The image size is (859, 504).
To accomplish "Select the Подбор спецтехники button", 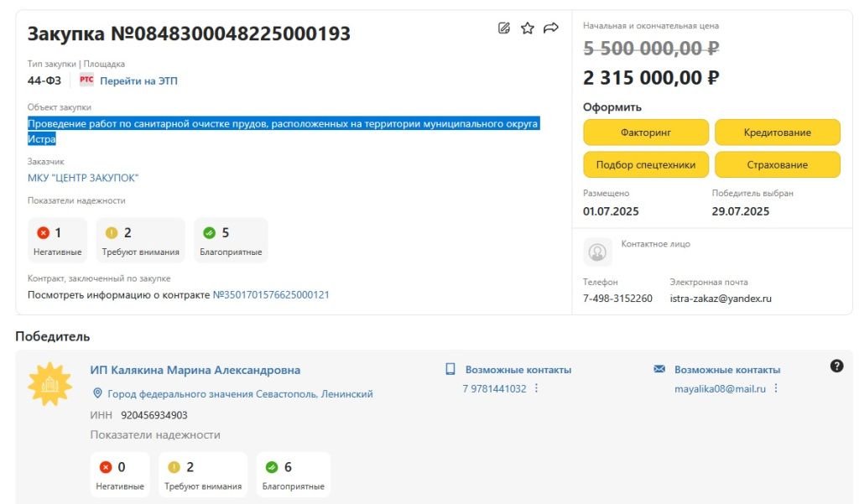I will coord(645,164).
